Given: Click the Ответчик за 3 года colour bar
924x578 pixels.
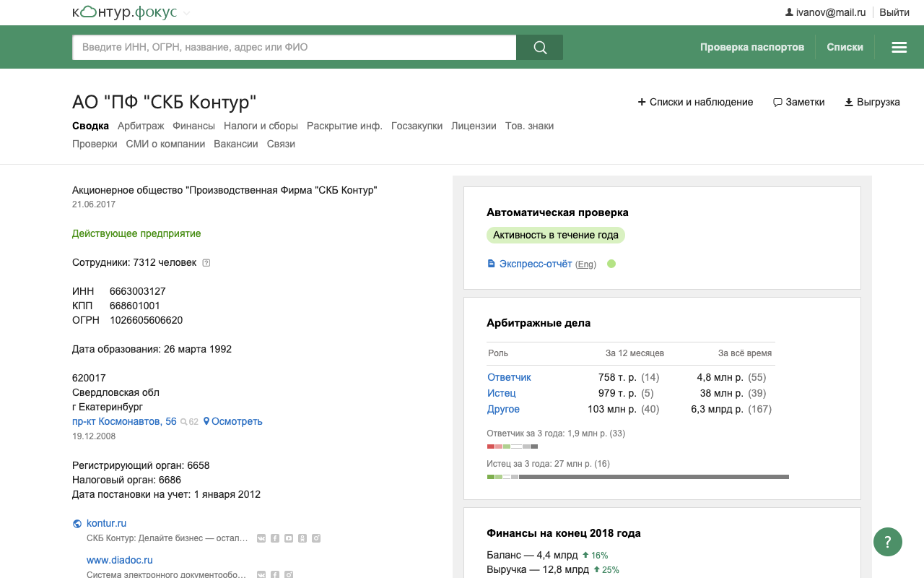Looking at the screenshot, I should (513, 447).
